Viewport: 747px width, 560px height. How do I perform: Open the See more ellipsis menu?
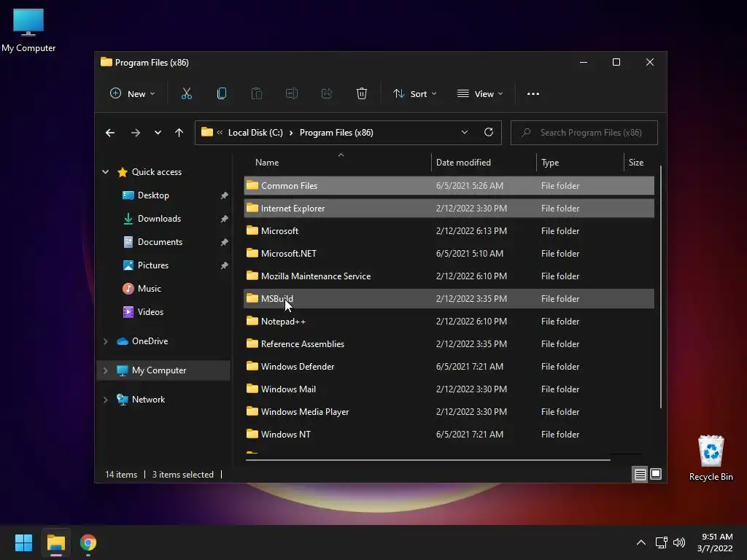[533, 94]
